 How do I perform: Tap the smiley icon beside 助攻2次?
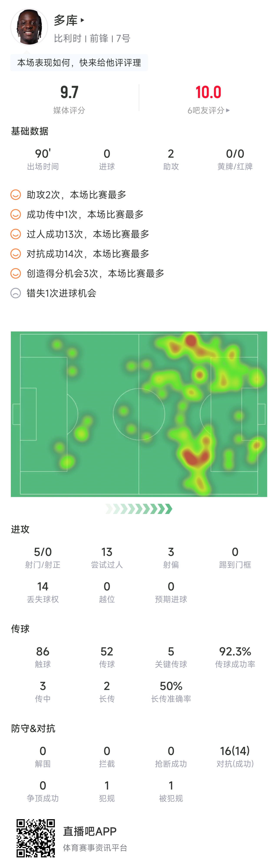click(x=15, y=195)
